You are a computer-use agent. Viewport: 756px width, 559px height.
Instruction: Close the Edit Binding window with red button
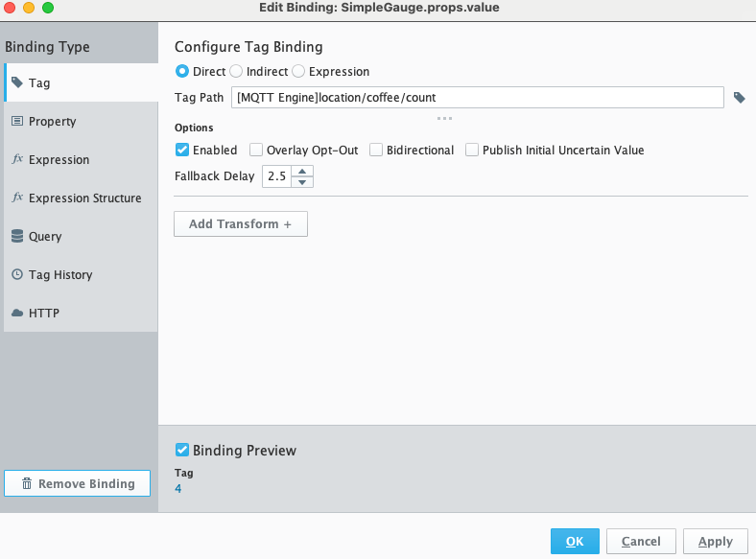click(x=10, y=8)
